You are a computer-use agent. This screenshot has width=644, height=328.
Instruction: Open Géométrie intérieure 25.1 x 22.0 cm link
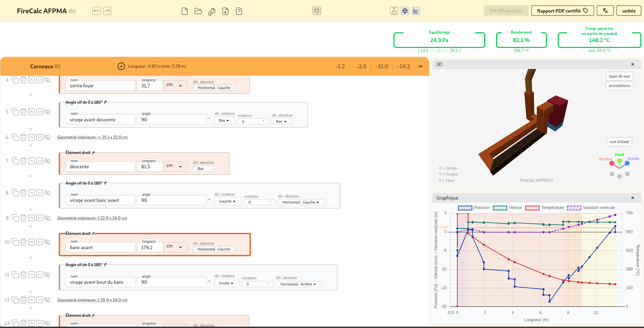pyautogui.click(x=92, y=137)
